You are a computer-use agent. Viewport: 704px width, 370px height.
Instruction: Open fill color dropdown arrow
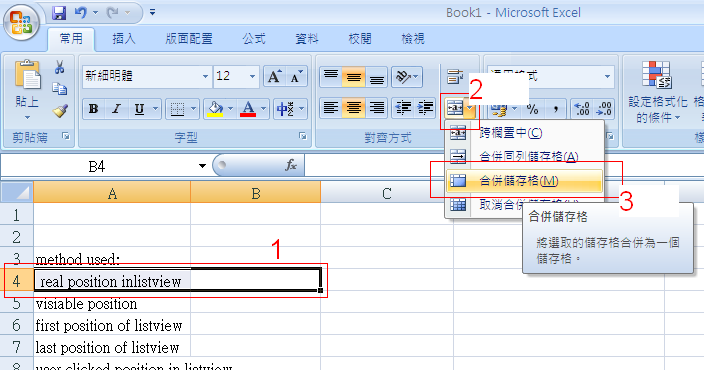[x=230, y=109]
